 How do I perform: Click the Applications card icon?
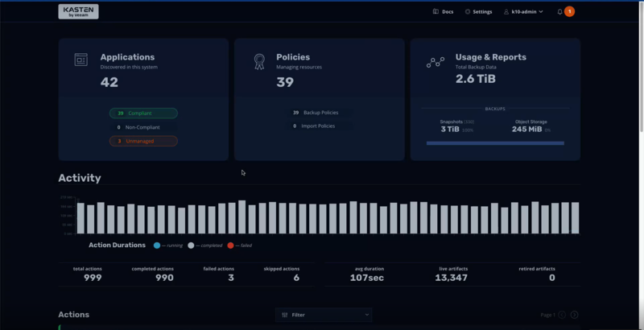(80, 60)
